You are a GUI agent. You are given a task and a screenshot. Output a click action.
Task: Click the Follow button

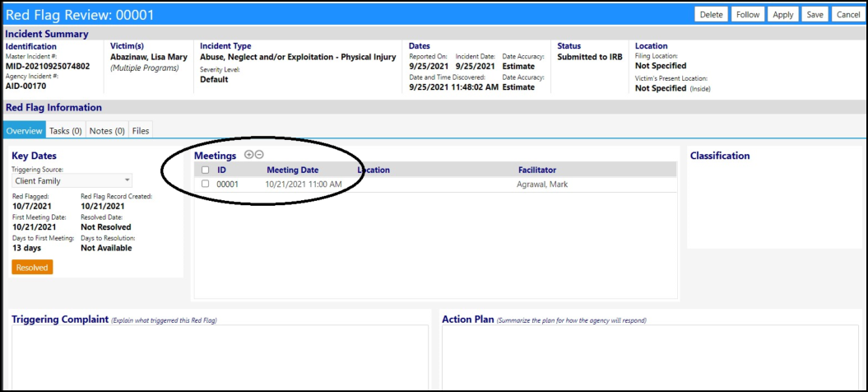(x=747, y=15)
